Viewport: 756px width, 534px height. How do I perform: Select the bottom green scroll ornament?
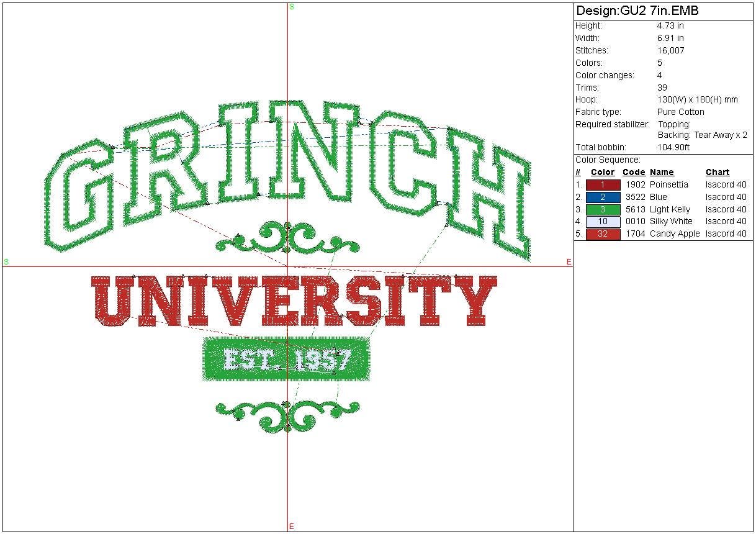(x=287, y=415)
